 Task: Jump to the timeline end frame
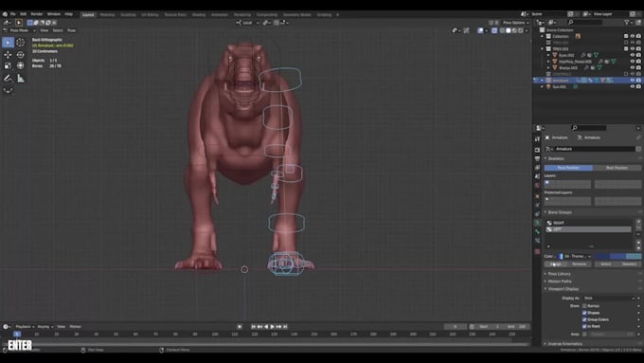coord(285,327)
